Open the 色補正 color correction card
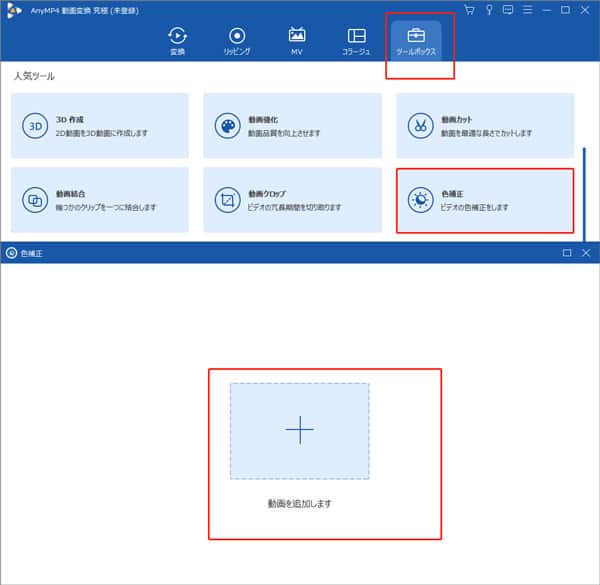 pyautogui.click(x=485, y=200)
